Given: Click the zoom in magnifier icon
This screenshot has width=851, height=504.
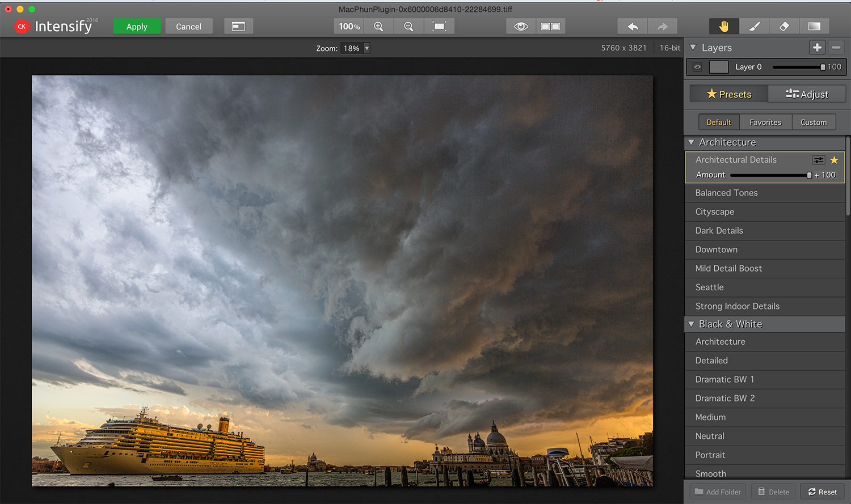Looking at the screenshot, I should point(378,27).
